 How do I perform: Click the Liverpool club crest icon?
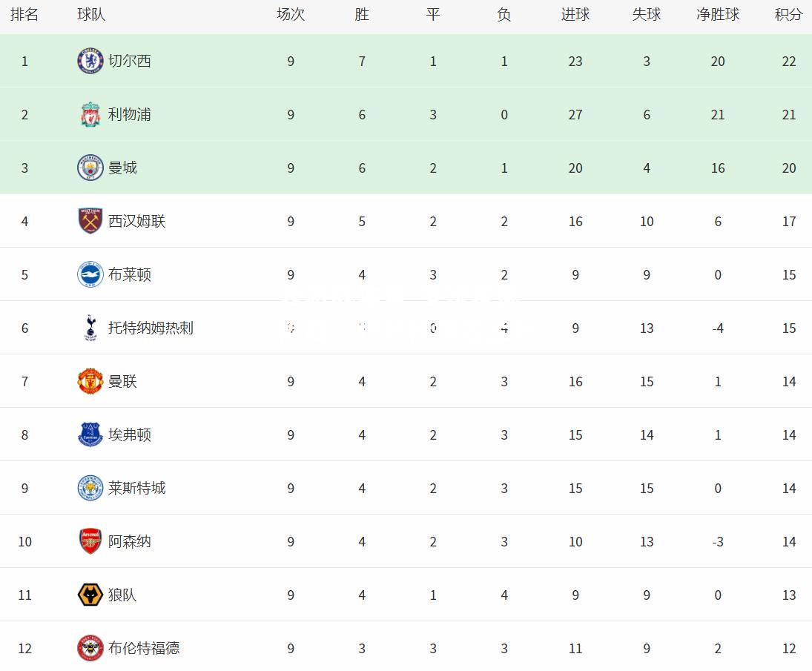tap(90, 114)
